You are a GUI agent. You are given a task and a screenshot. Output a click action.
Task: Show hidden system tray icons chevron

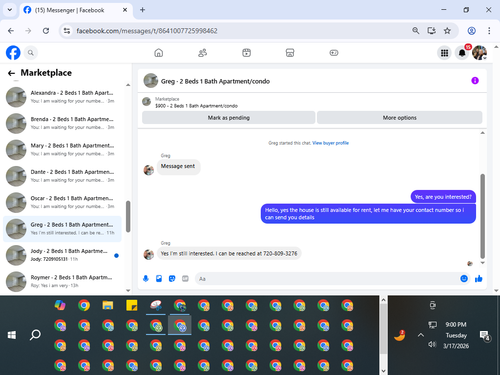pos(421,335)
